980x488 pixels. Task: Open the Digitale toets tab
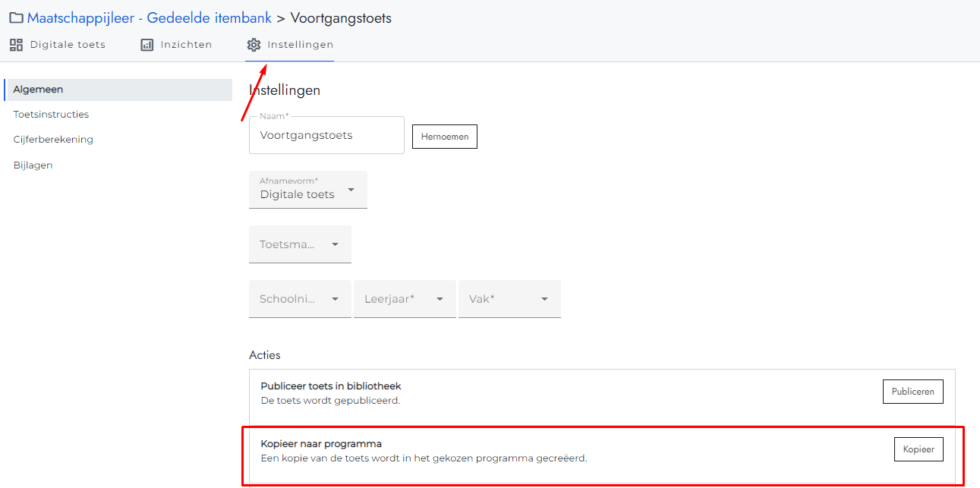68,45
